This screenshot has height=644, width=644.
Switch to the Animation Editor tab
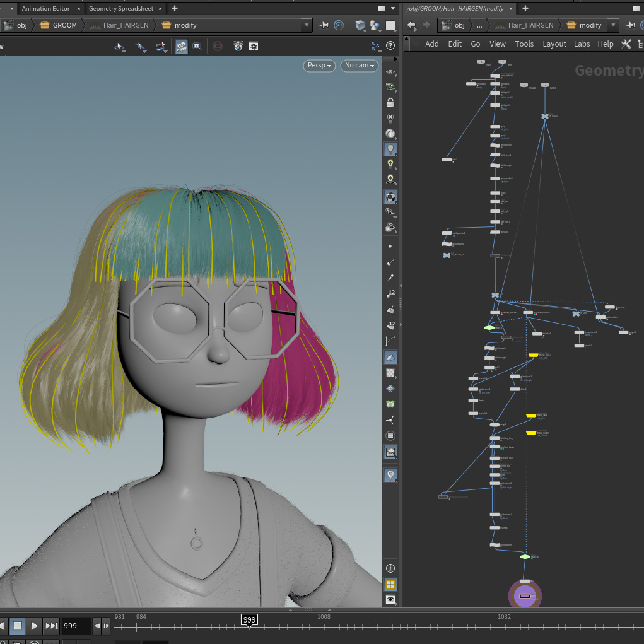(45, 9)
